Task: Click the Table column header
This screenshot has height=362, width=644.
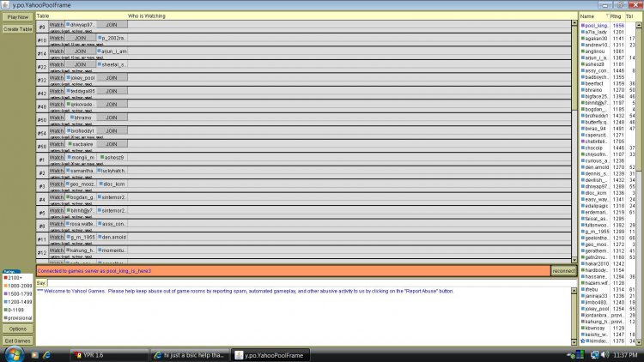Action: [x=43, y=16]
